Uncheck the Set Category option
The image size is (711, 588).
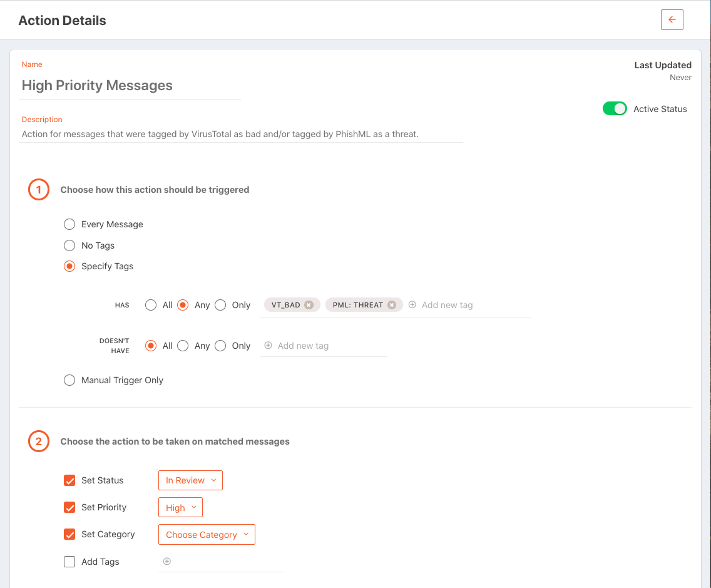pyautogui.click(x=69, y=534)
